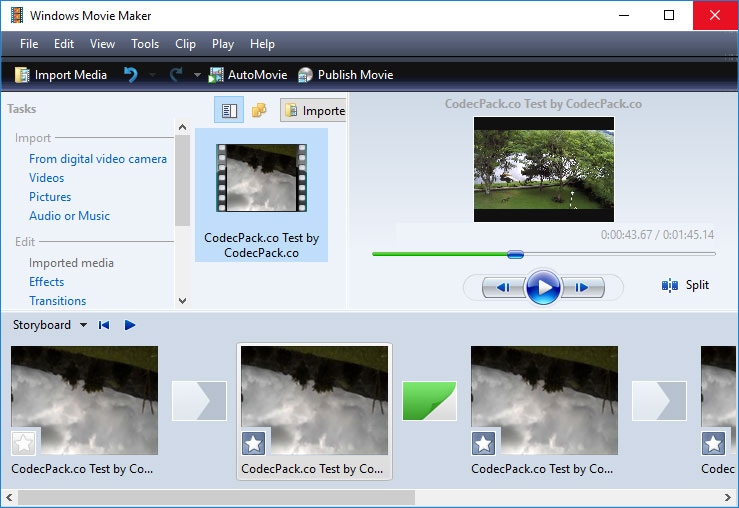The width and height of the screenshot is (739, 508).
Task: Click the Redo arrow icon
Action: tap(176, 74)
